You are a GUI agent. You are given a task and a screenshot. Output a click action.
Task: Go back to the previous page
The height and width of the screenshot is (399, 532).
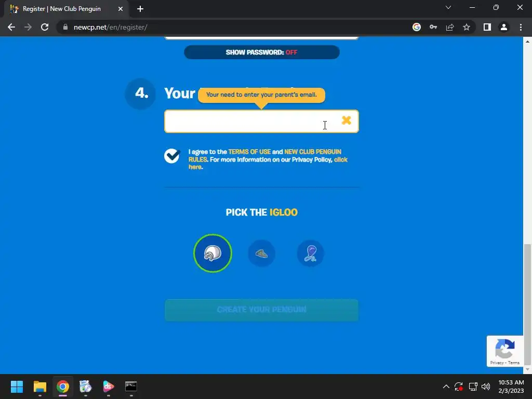click(11, 27)
